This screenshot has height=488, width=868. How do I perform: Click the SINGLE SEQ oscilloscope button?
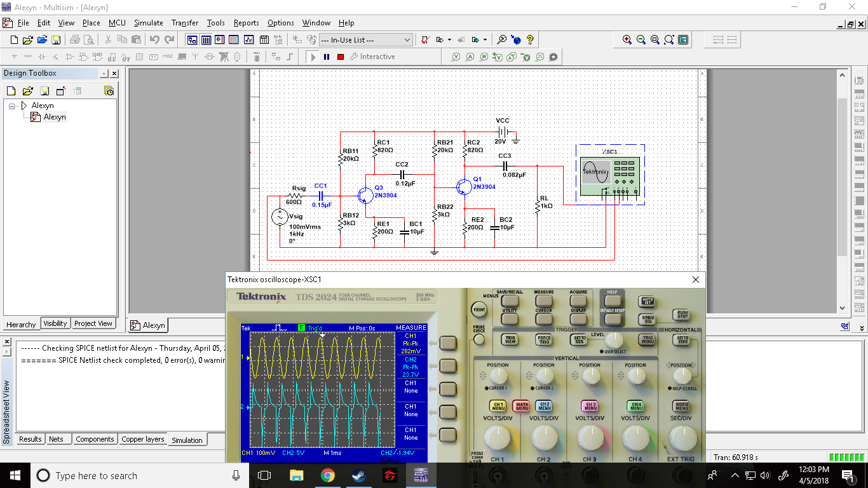coord(648,318)
